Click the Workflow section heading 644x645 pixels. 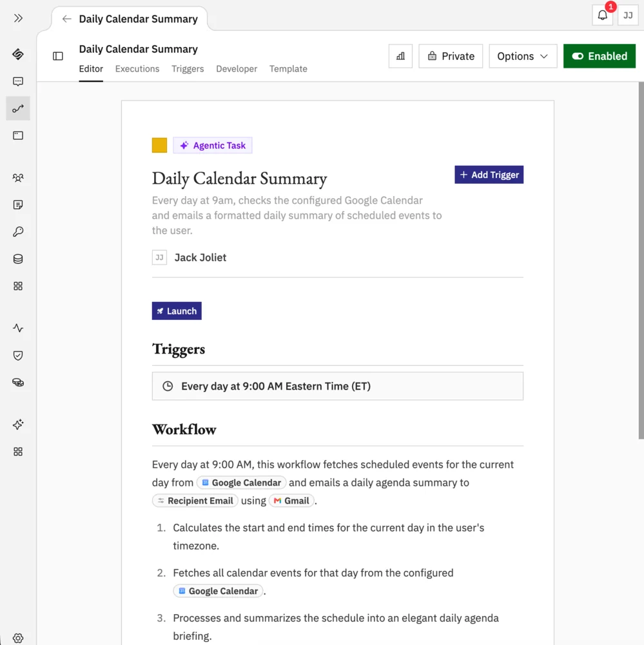coord(184,430)
